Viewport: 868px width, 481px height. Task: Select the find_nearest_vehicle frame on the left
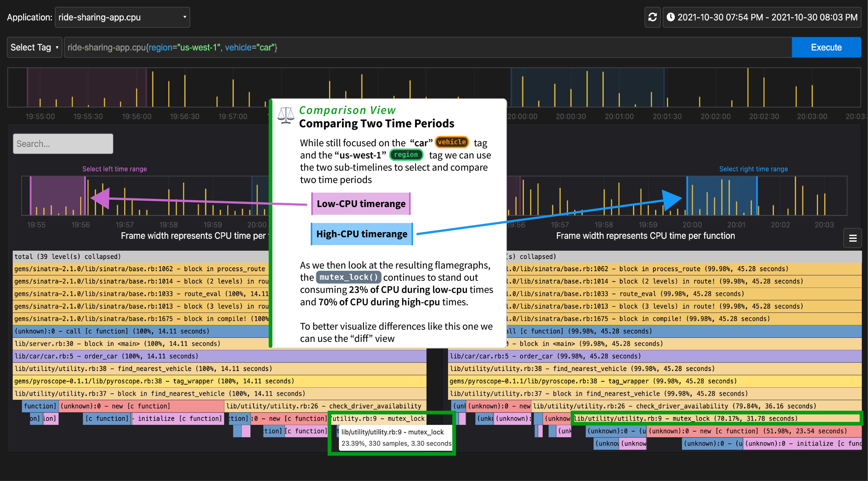(135, 368)
